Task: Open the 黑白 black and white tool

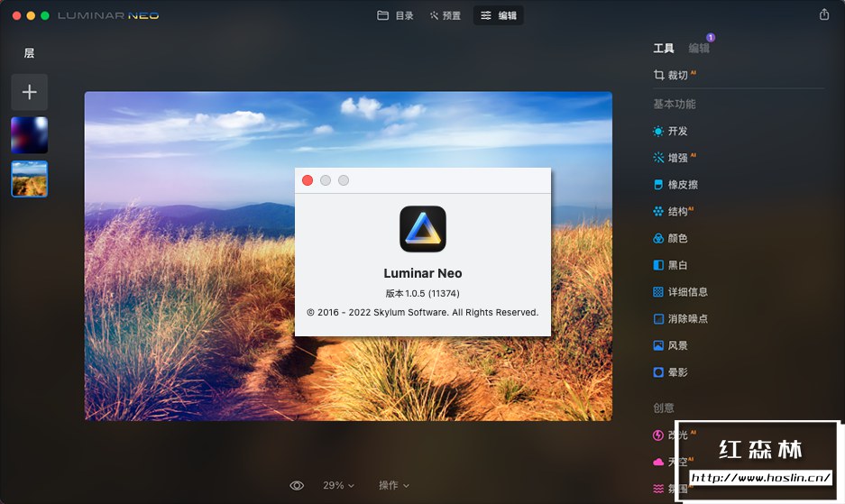Action: 670,265
